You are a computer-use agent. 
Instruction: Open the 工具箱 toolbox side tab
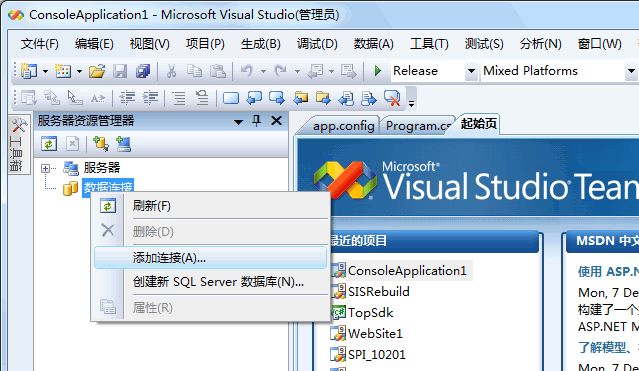pos(19,144)
